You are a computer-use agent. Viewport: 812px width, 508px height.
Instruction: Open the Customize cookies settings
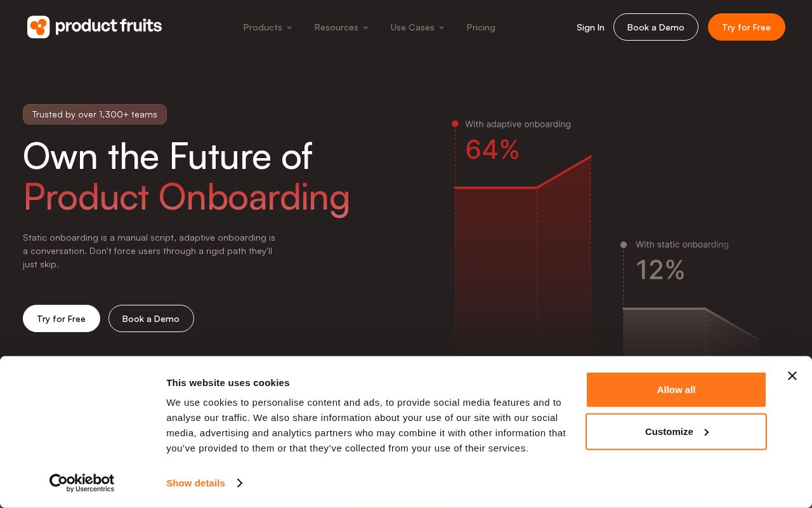[669, 432]
